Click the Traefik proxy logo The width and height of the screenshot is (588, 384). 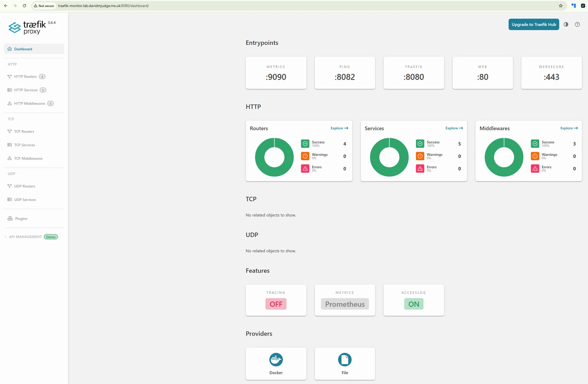pyautogui.click(x=27, y=28)
